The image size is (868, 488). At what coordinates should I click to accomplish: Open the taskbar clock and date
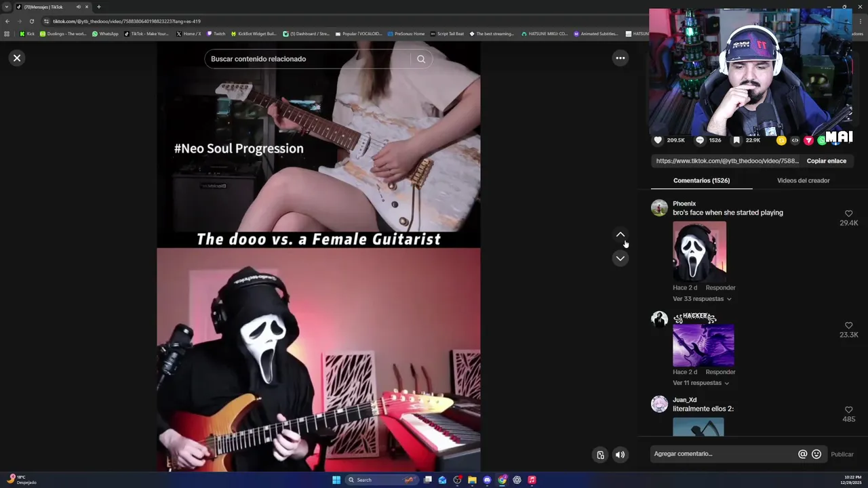point(852,480)
